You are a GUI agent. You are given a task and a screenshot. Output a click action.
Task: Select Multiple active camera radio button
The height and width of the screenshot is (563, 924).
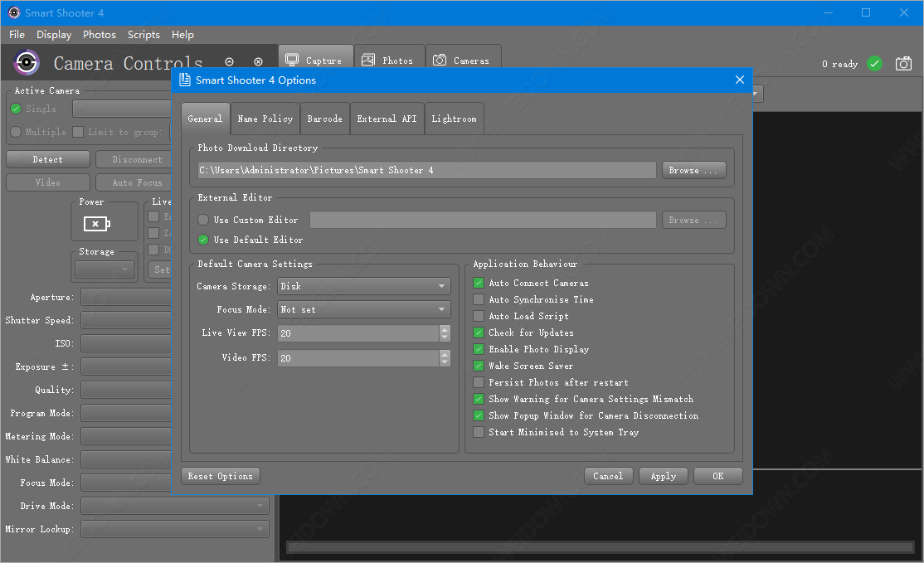click(x=16, y=131)
